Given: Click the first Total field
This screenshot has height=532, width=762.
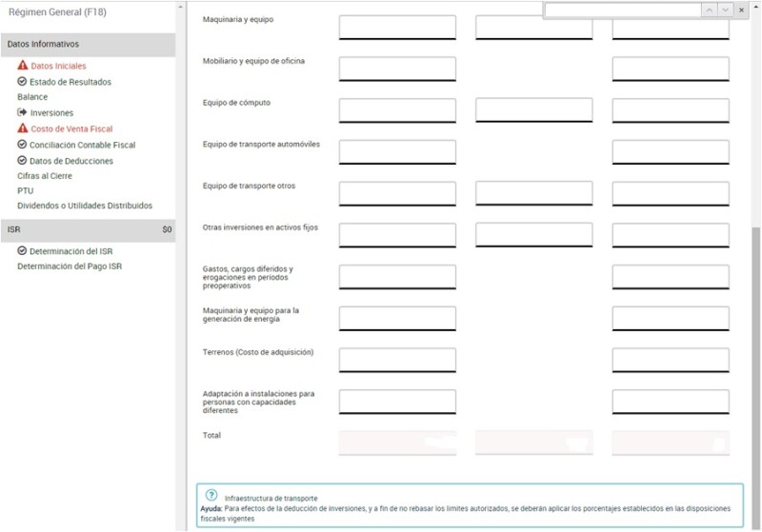Looking at the screenshot, I should 397,443.
